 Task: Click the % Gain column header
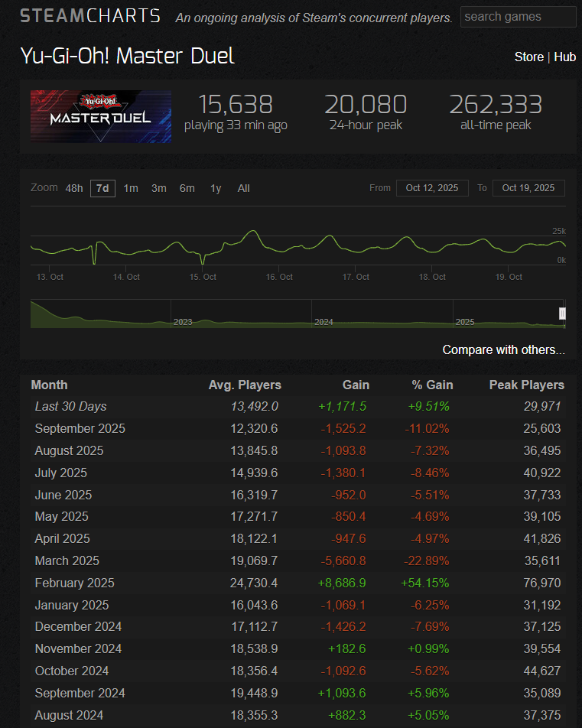[x=432, y=385]
